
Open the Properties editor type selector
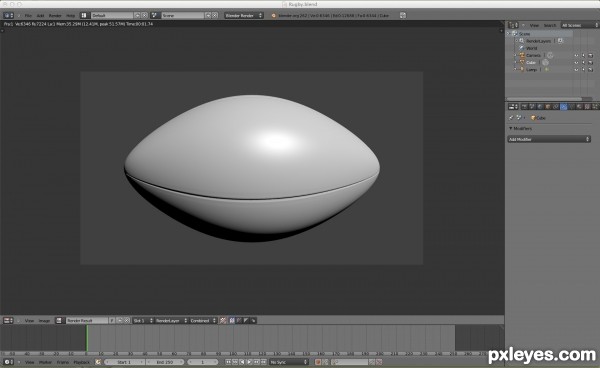513,107
